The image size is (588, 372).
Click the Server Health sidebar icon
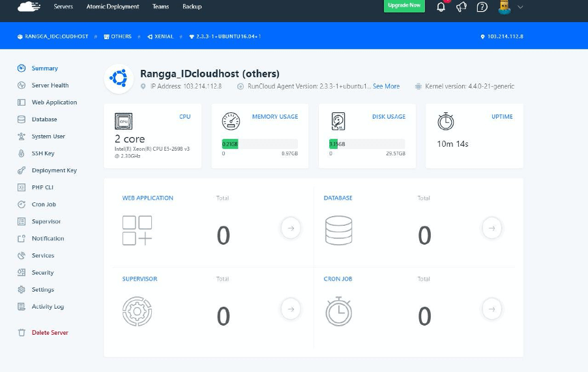(x=22, y=85)
